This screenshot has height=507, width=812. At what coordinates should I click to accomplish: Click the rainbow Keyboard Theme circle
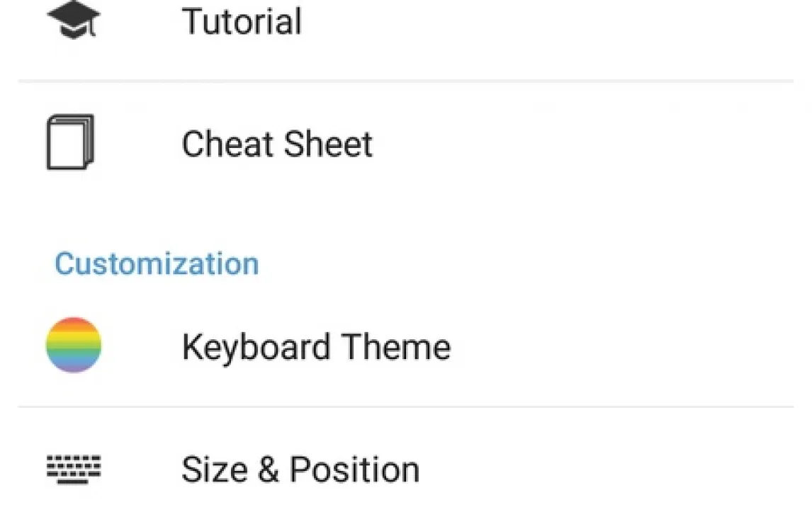[74, 346]
